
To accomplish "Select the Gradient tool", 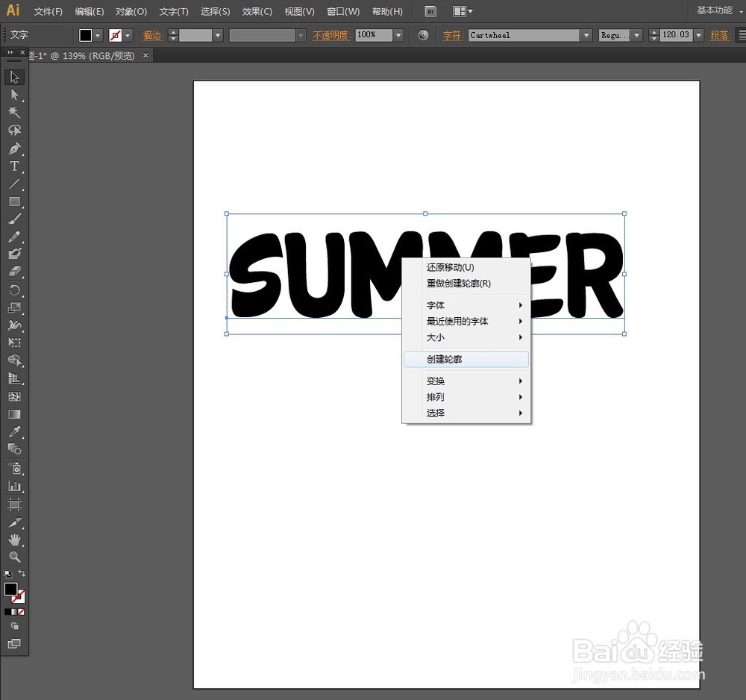I will 14,414.
